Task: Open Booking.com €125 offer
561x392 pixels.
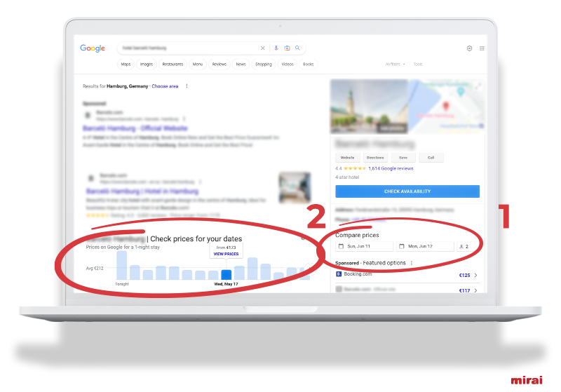Action: (x=407, y=275)
